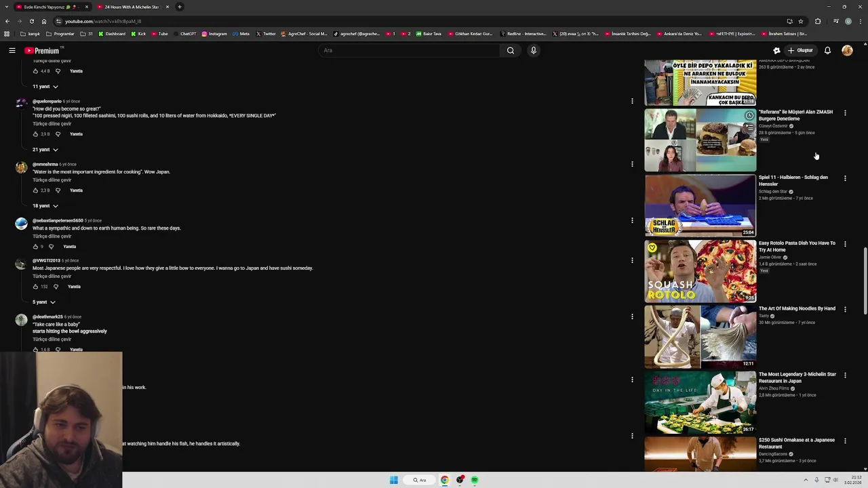This screenshot has width=868, height=488.
Task: Click the Oluştur create button
Action: (x=800, y=50)
